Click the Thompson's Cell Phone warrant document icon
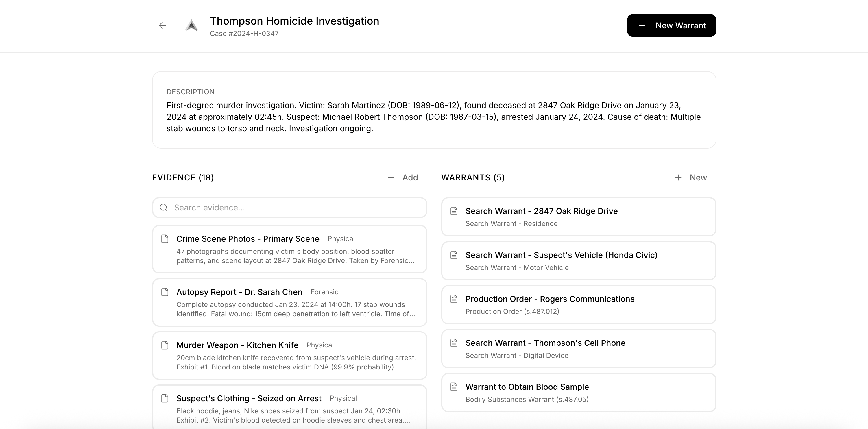This screenshot has width=868, height=429. (454, 343)
